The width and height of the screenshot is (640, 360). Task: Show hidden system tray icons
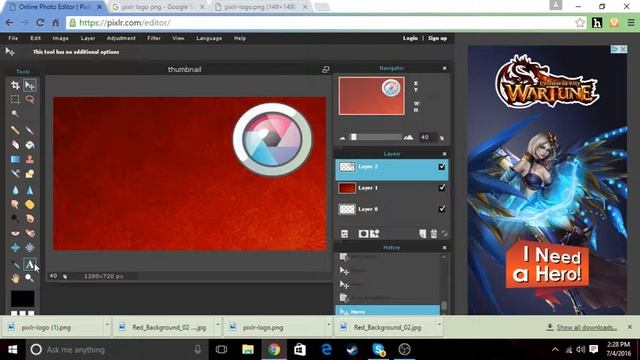[555, 349]
